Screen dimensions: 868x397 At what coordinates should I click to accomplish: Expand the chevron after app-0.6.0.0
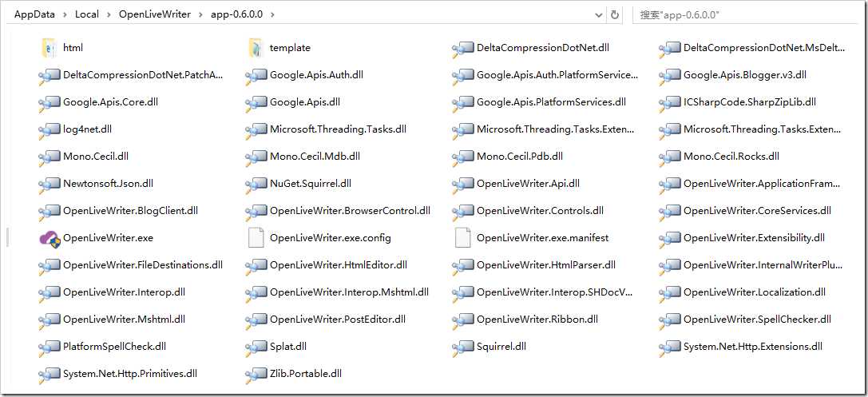coord(272,14)
